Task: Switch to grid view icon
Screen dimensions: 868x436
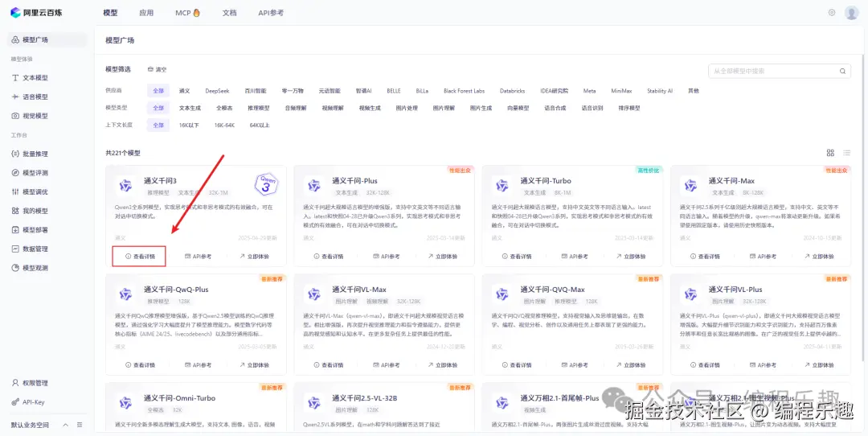Action: point(830,153)
